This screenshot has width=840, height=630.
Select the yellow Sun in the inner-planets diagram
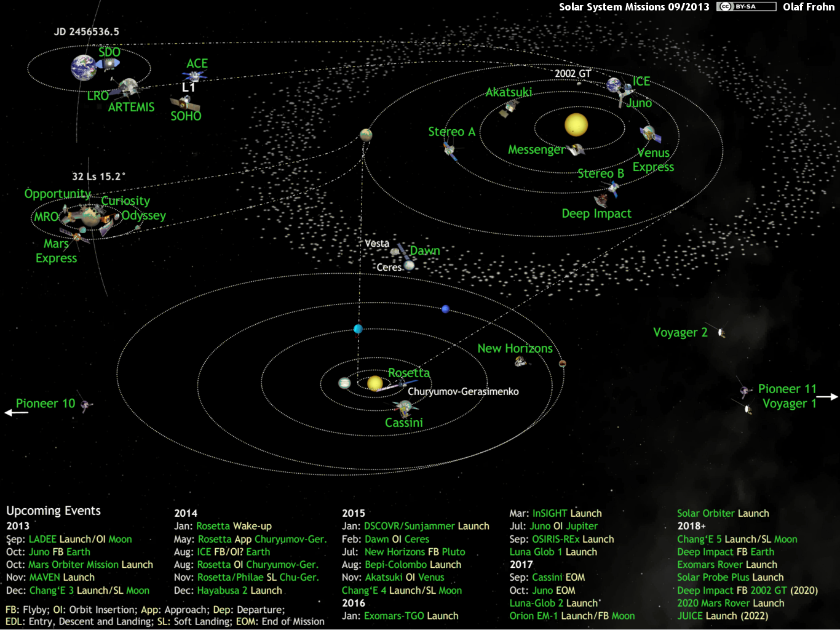[x=576, y=124]
